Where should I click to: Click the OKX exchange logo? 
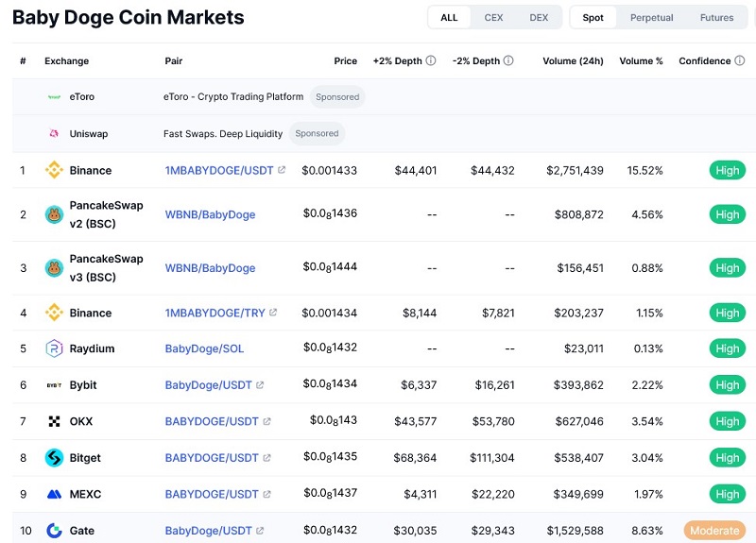click(54, 421)
